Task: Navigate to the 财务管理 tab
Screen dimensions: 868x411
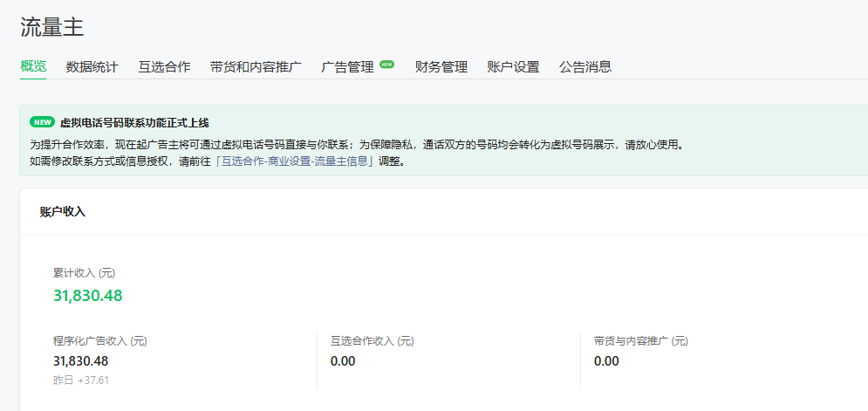Action: (441, 66)
